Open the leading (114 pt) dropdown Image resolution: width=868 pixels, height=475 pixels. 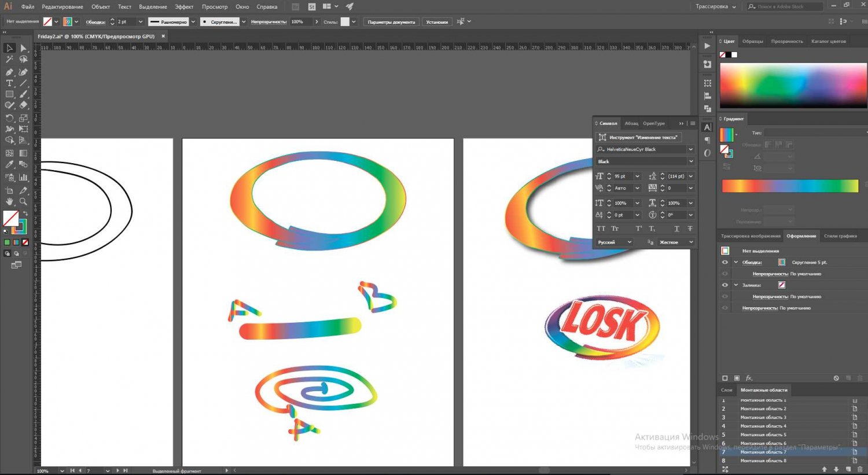coord(690,176)
